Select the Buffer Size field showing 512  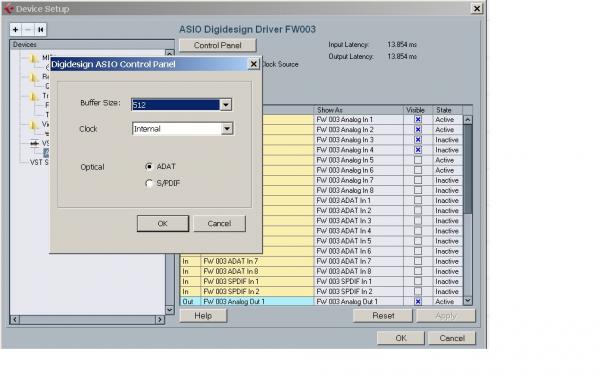(x=176, y=104)
